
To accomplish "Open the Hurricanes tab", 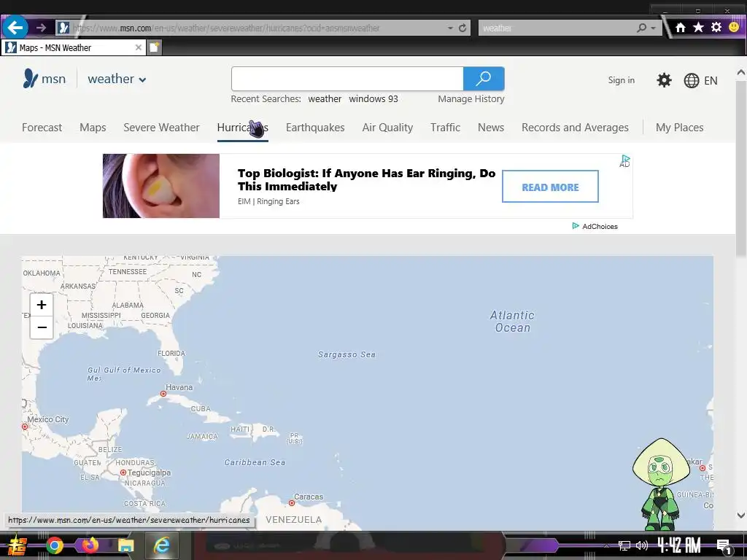I will (x=242, y=128).
